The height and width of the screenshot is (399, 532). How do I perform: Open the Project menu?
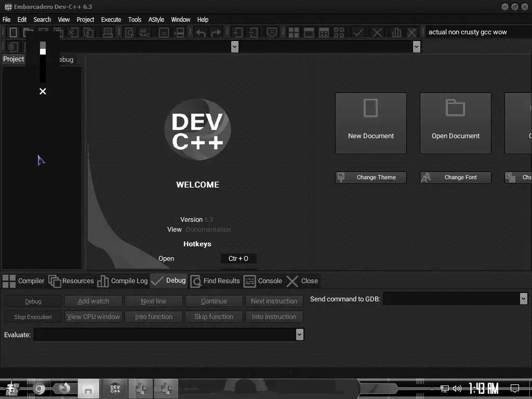point(85,20)
